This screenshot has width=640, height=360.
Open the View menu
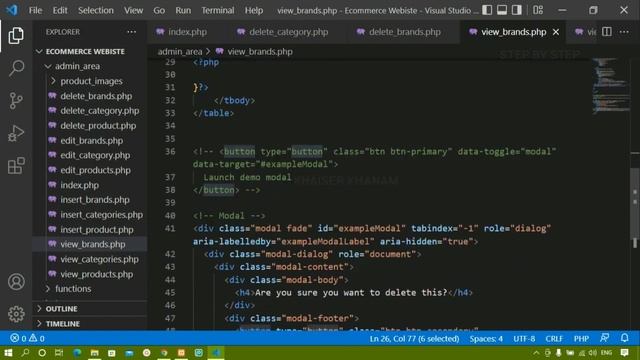(133, 10)
